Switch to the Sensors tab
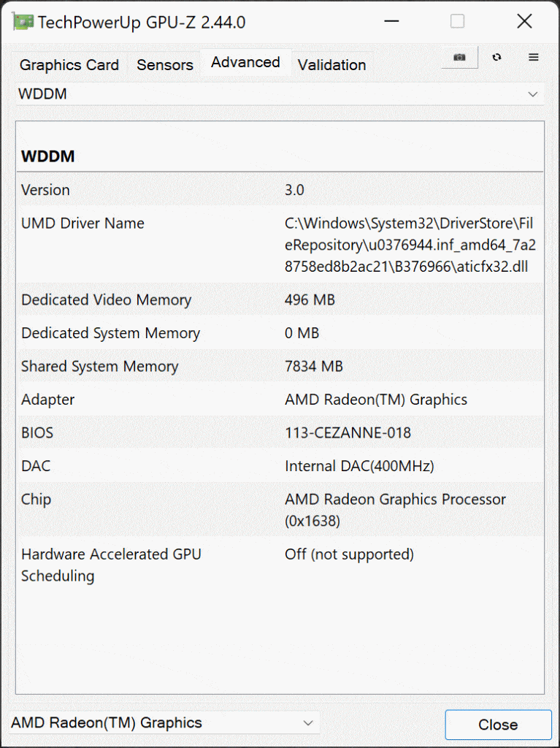The height and width of the screenshot is (748, 560). pos(165,65)
